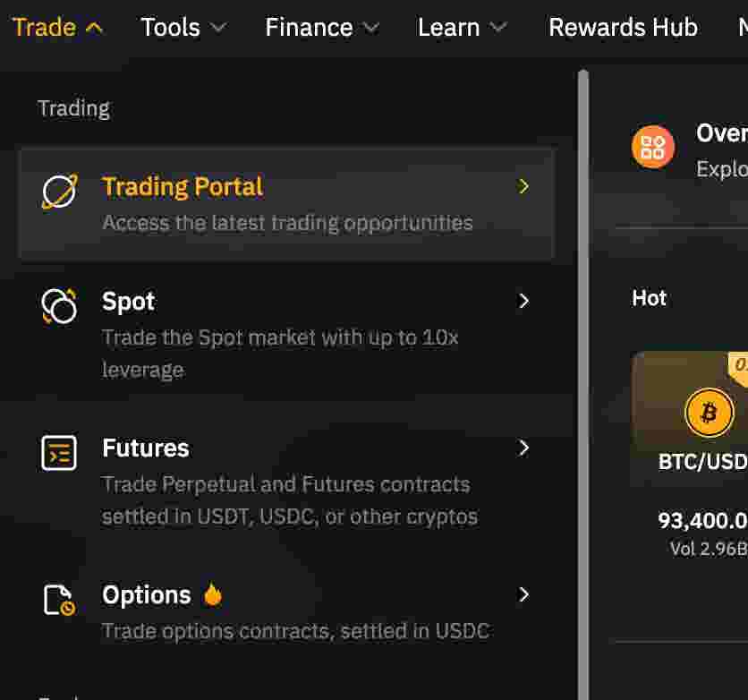748x700 pixels.
Task: Collapse the Trade menu caret
Action: click(x=94, y=28)
